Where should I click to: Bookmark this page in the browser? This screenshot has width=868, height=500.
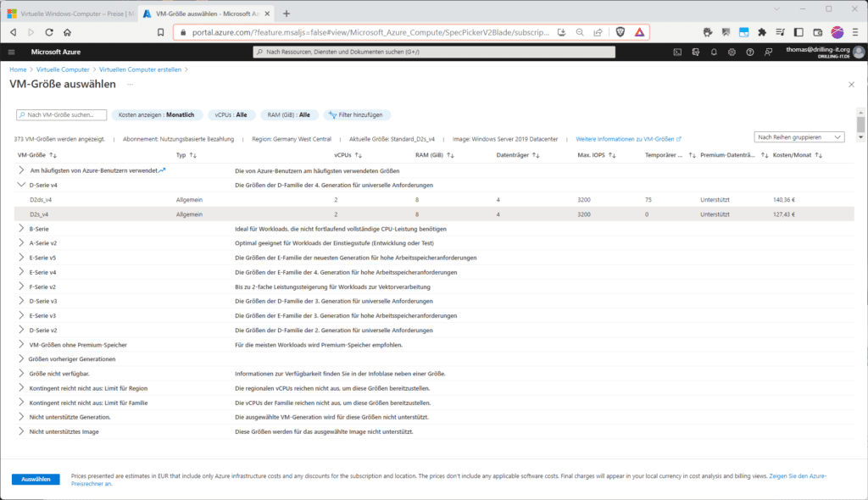click(x=160, y=32)
